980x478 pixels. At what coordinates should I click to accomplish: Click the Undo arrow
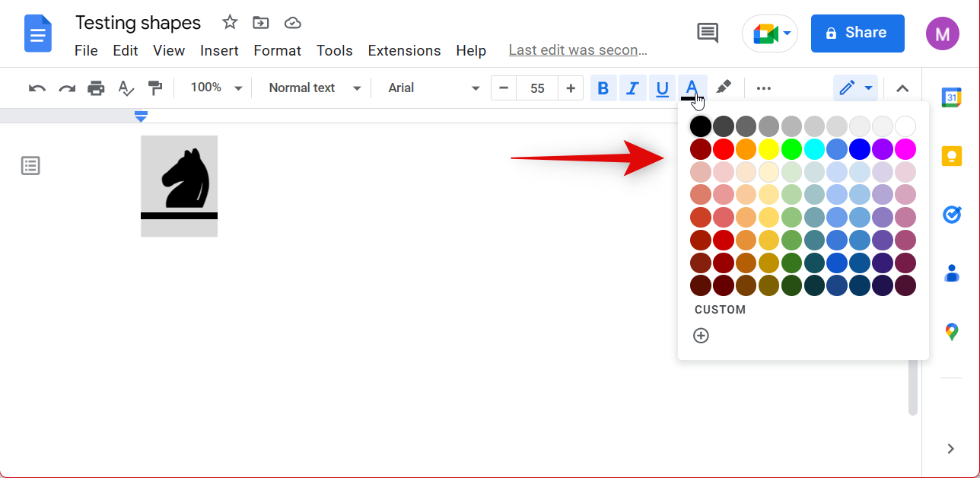[x=37, y=88]
